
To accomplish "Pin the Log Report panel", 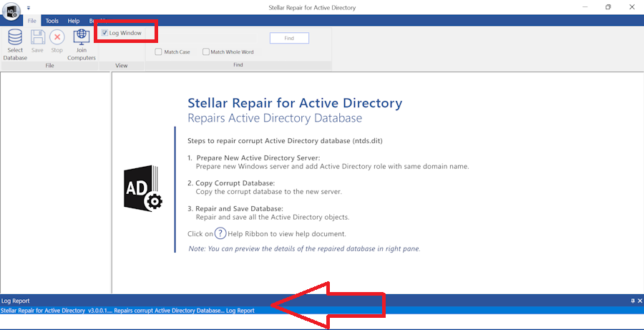I will (633, 301).
